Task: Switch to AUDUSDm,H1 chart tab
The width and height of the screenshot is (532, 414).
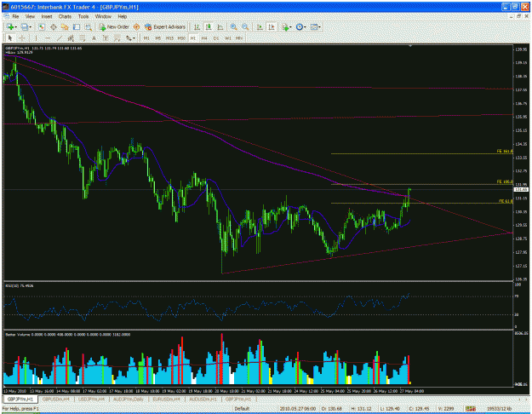Action: pos(203,400)
